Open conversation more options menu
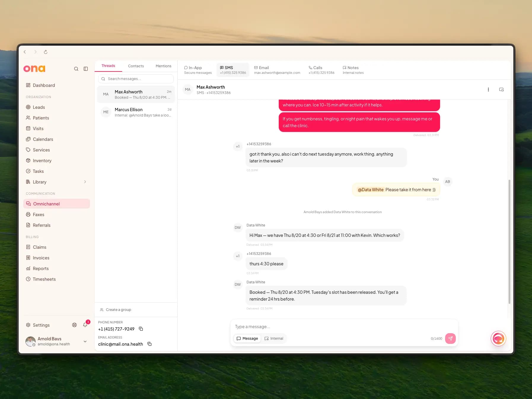The image size is (532, 399). [488, 90]
